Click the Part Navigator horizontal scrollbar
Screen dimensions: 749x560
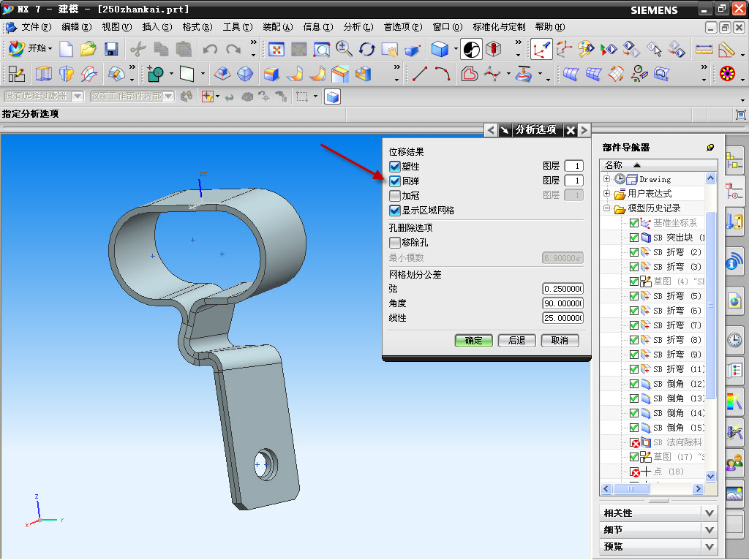coord(652,489)
